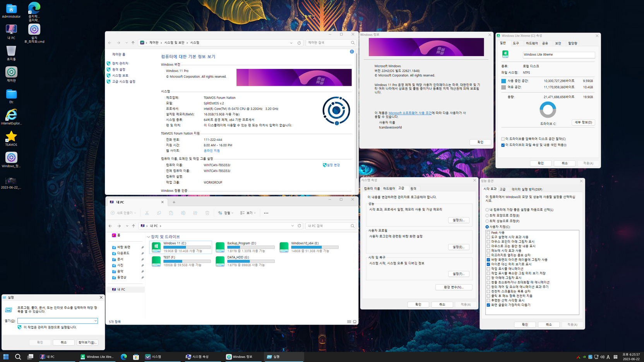Select the Windows10_x64 (E:) drive
644x362 pixels.
click(x=309, y=247)
